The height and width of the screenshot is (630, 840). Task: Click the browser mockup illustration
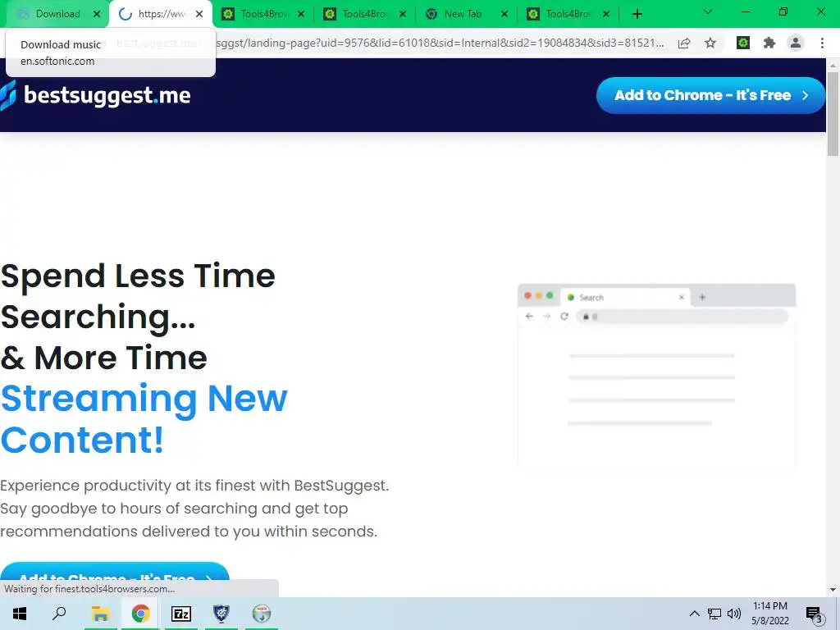[x=657, y=376]
